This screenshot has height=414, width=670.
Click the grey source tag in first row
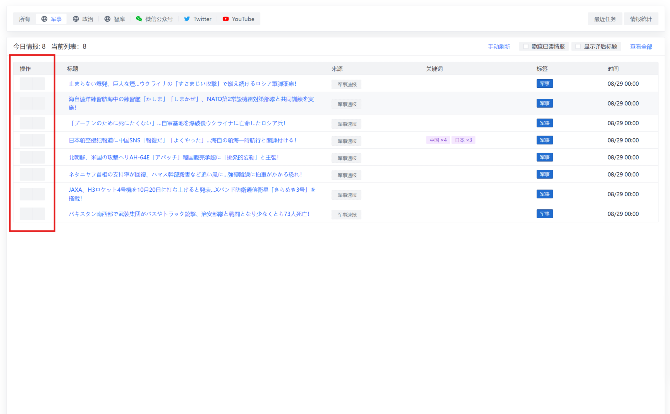point(345,83)
